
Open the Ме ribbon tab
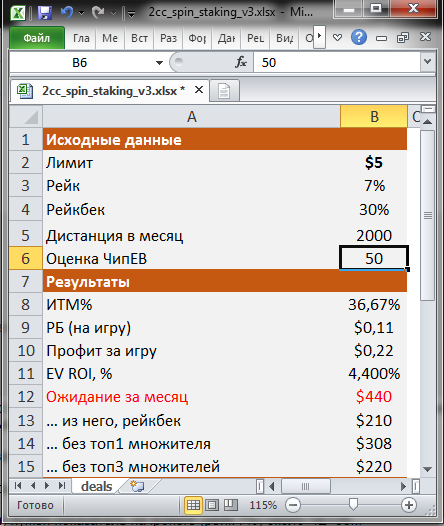(x=110, y=38)
